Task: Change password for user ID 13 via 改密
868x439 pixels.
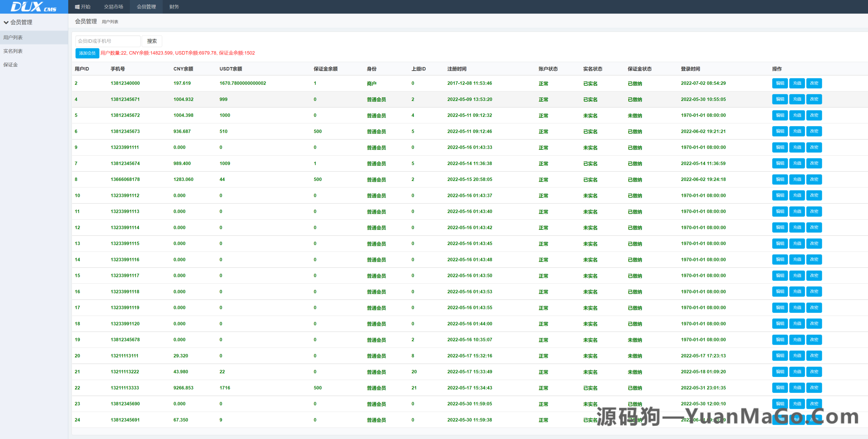Action: [814, 243]
